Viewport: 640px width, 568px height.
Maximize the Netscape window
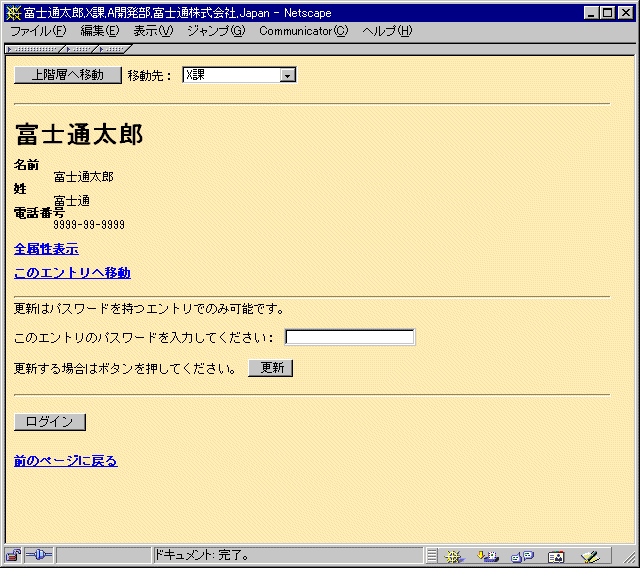(607, 13)
